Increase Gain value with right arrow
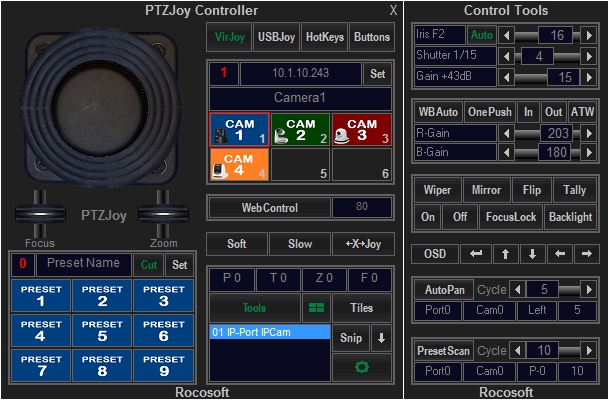609x400 pixels. point(589,77)
